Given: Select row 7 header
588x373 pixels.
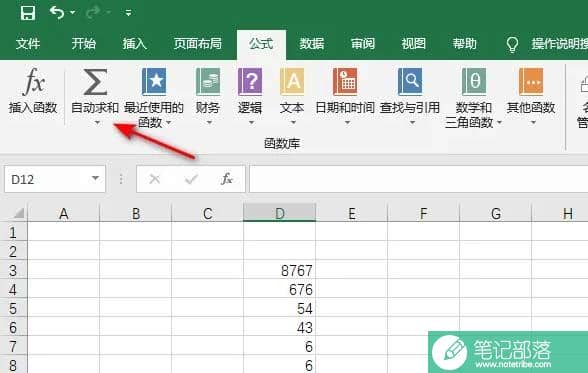Looking at the screenshot, I should coord(14,346).
